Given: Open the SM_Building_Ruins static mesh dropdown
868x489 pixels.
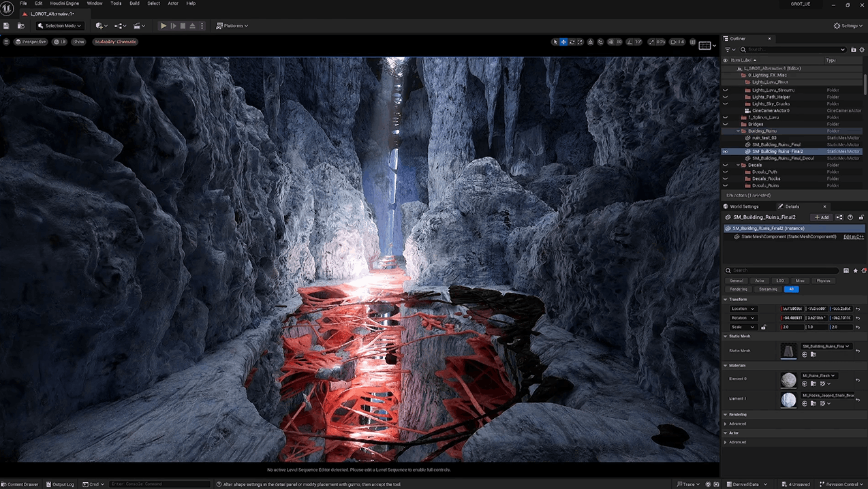Looking at the screenshot, I should click(826, 346).
